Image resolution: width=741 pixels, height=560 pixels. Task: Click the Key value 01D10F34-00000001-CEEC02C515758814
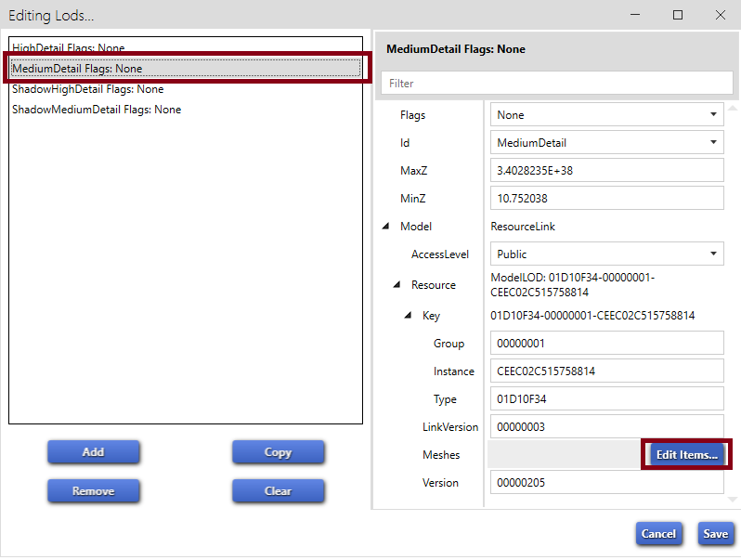pyautogui.click(x=592, y=315)
